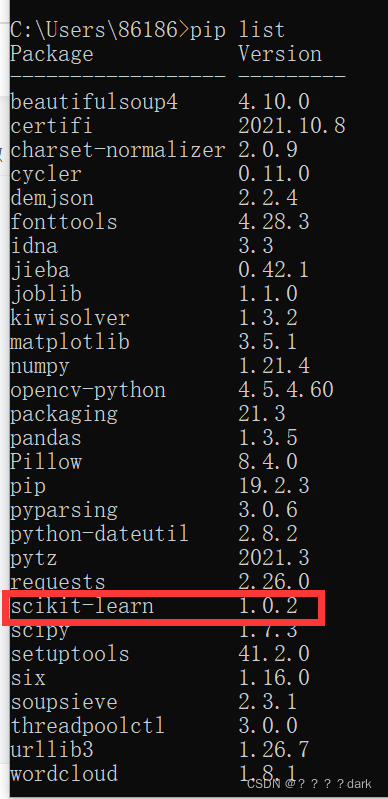Viewport: 388px width, 799px height.
Task: Click pytz version 2021.3
Action: (x=274, y=557)
